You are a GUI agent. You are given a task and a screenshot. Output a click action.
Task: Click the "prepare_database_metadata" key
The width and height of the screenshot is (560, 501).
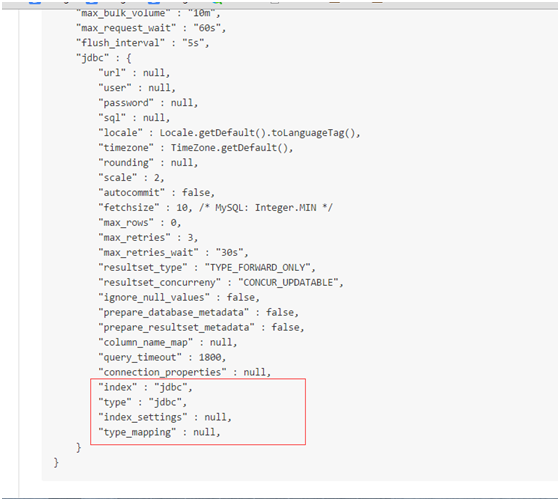pos(174,313)
